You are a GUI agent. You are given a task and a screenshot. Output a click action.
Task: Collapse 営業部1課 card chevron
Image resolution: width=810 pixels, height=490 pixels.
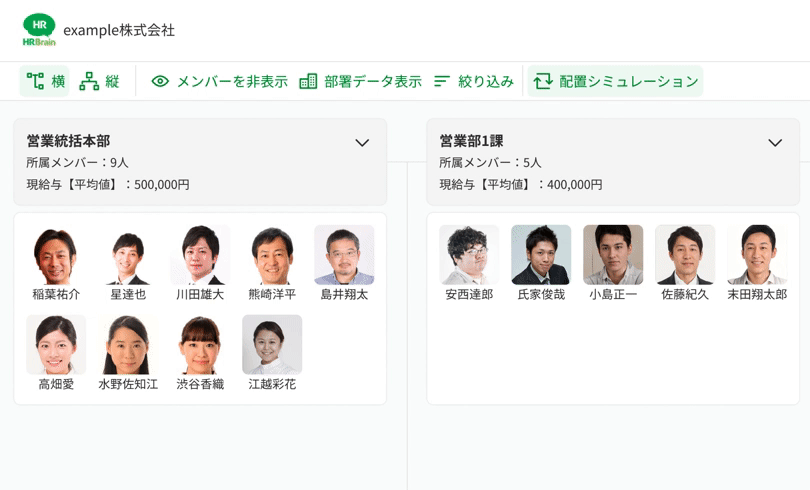coord(775,143)
